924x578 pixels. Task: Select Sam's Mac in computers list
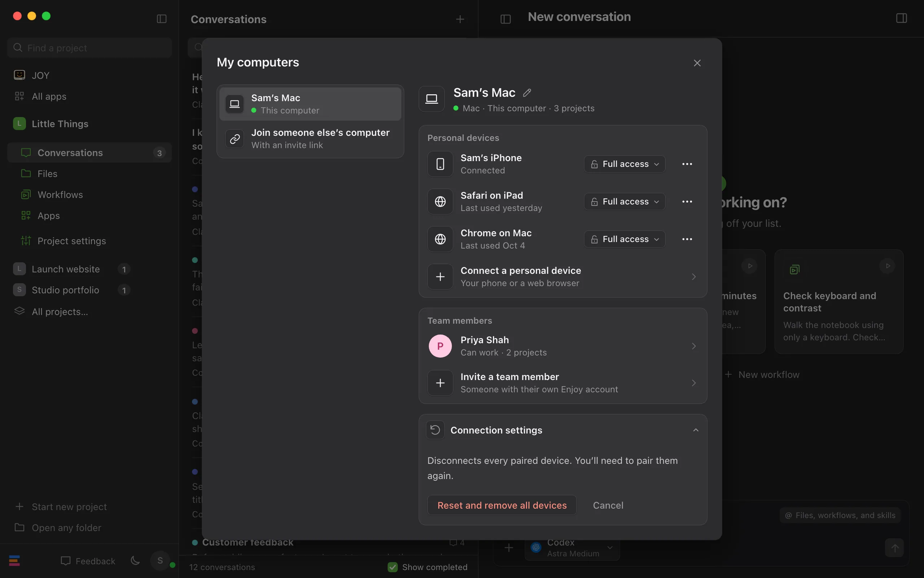tap(310, 104)
